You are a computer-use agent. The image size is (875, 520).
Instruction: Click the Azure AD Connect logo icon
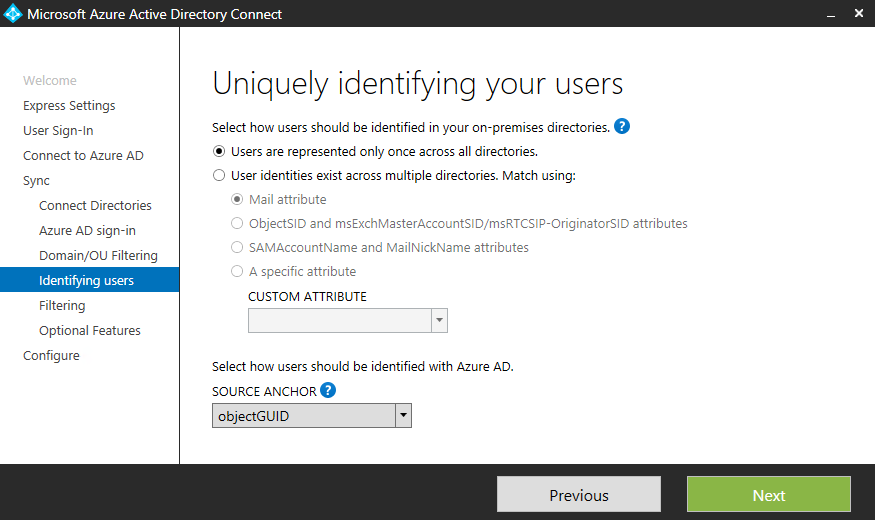tap(13, 14)
